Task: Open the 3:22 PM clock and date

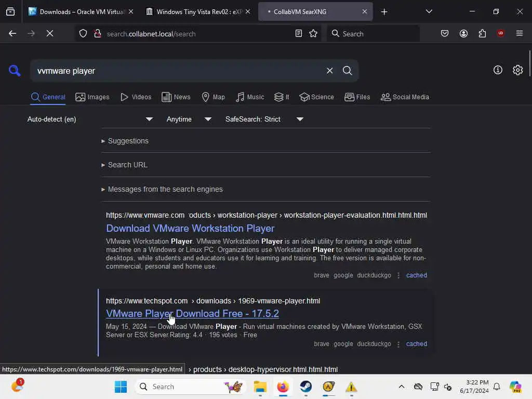Action: click(x=474, y=387)
